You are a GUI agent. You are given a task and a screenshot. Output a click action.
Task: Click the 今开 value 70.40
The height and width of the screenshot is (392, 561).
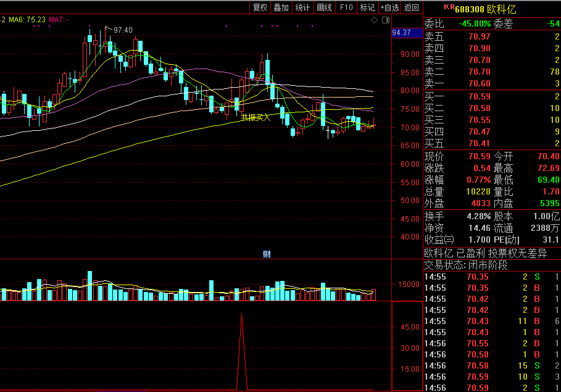(549, 156)
